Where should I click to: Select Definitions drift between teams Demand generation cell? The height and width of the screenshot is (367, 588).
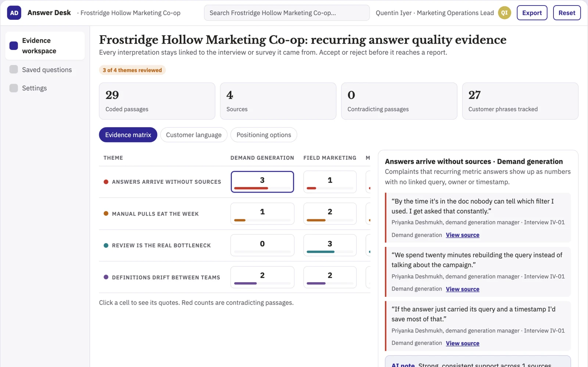[x=262, y=277]
